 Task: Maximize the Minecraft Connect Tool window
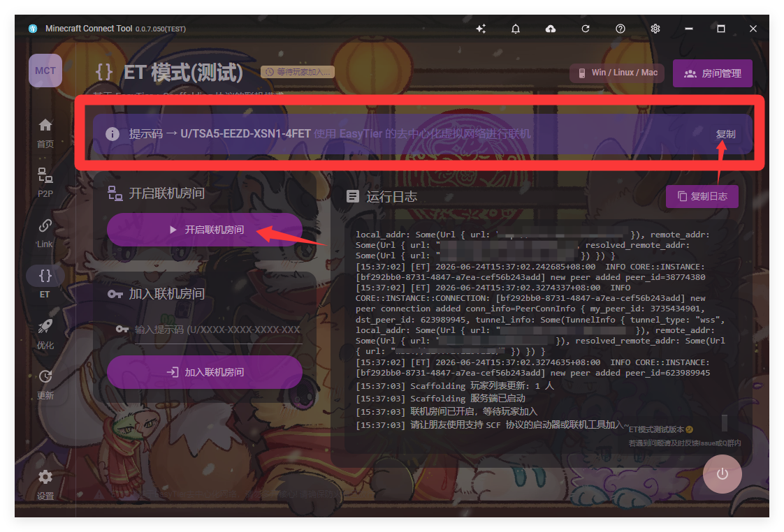point(721,29)
